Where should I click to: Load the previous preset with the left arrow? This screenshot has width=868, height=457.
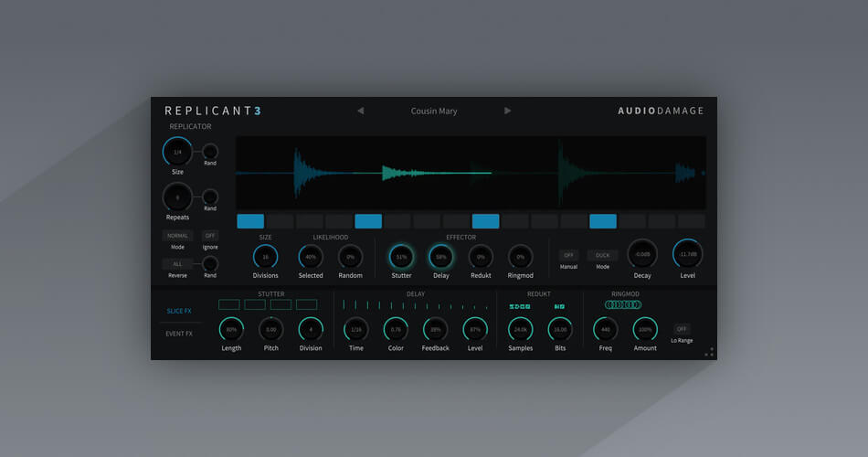tap(360, 111)
